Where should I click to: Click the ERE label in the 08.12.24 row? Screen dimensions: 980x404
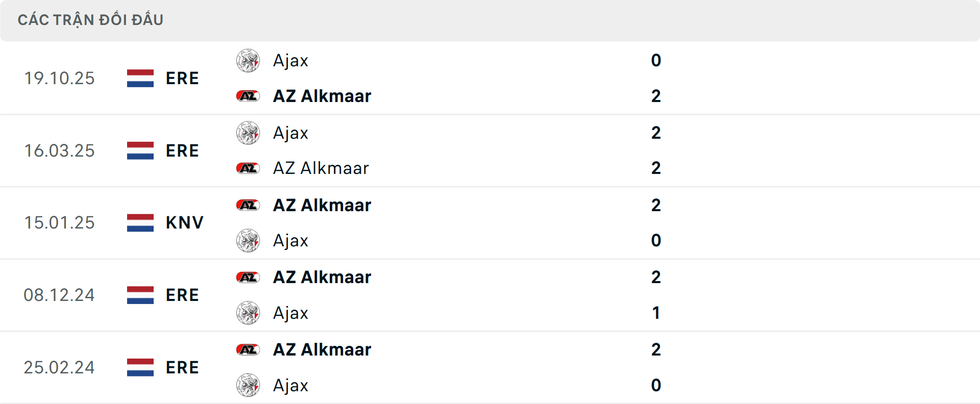(x=182, y=295)
